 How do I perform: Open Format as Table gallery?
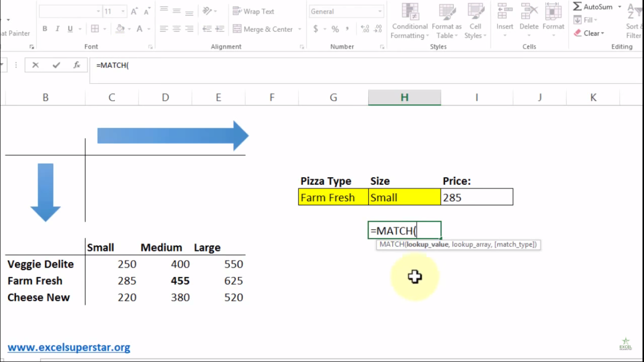(446, 21)
